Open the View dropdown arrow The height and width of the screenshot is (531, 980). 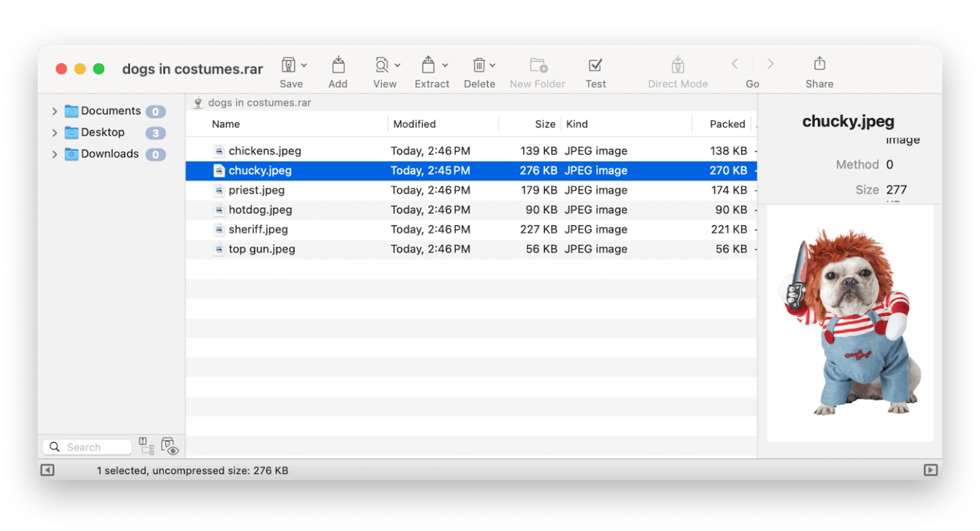(398, 65)
